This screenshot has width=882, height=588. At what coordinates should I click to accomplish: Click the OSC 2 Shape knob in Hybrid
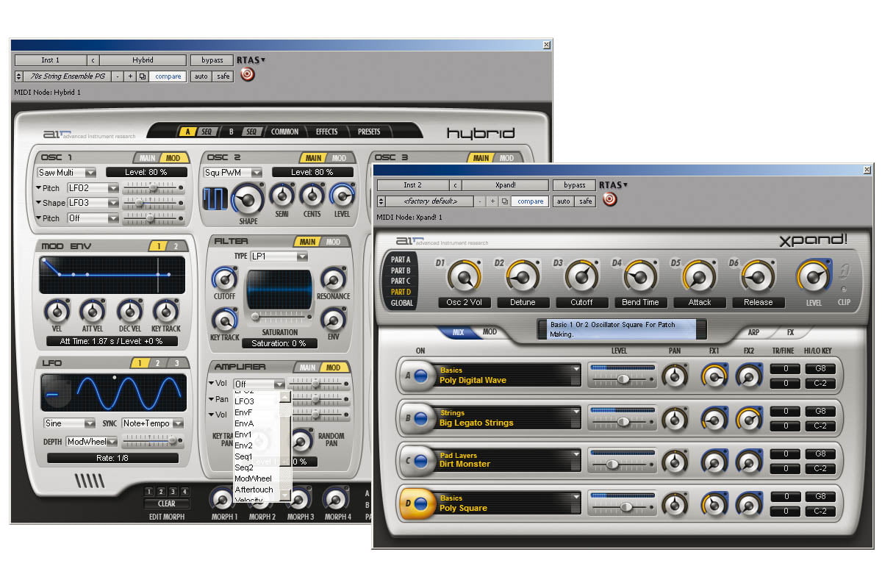(x=248, y=199)
